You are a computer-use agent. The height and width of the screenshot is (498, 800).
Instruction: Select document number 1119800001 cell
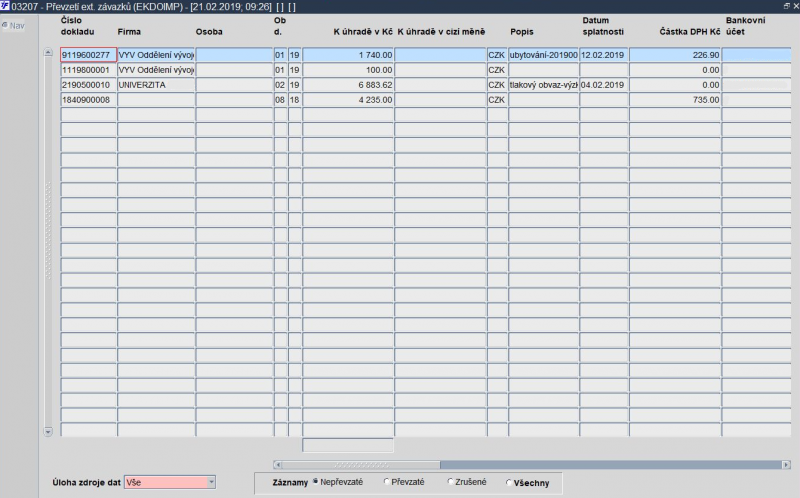tap(88, 70)
